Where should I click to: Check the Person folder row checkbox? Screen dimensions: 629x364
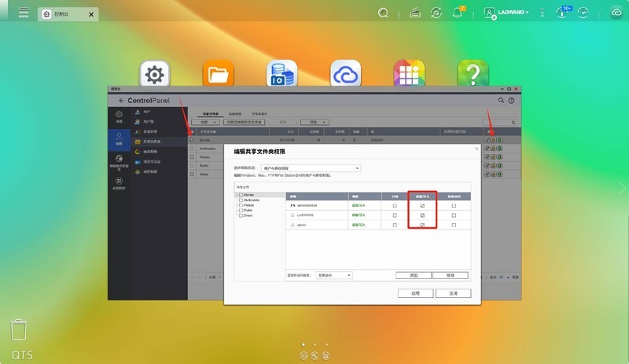click(192, 157)
